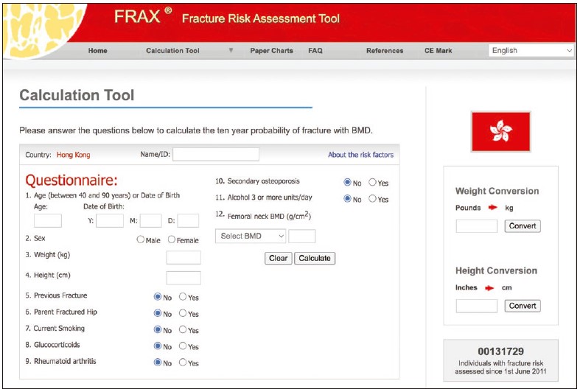
Task: Open the References page
Action: click(385, 51)
